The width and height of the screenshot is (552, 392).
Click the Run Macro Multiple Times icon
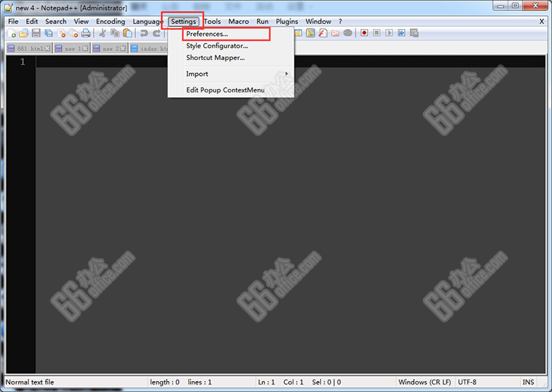coord(402,33)
